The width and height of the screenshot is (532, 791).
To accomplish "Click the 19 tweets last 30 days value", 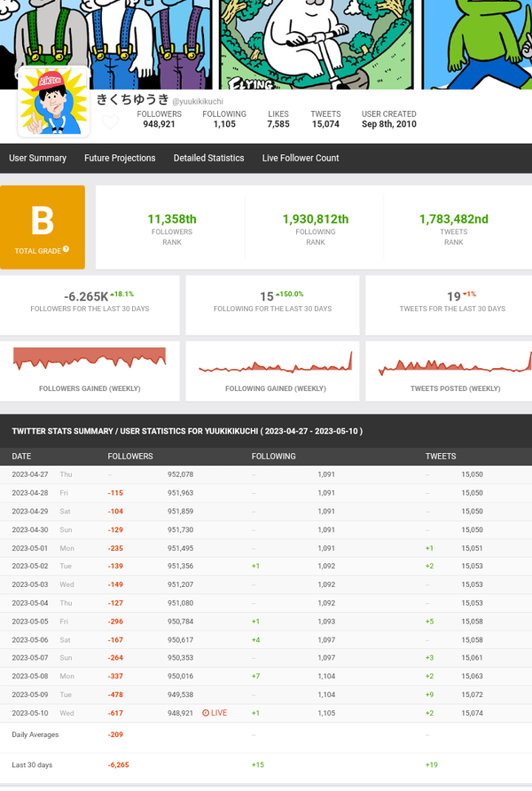I will tap(454, 296).
